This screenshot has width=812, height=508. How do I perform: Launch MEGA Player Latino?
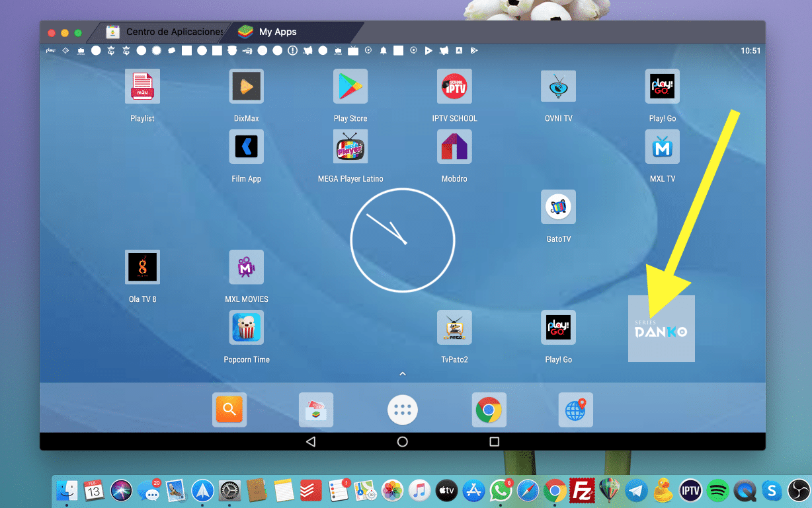coord(350,147)
